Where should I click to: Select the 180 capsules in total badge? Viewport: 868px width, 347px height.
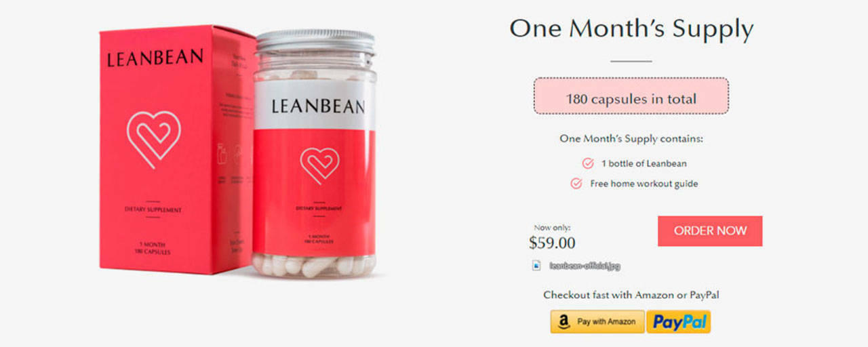coord(631,96)
